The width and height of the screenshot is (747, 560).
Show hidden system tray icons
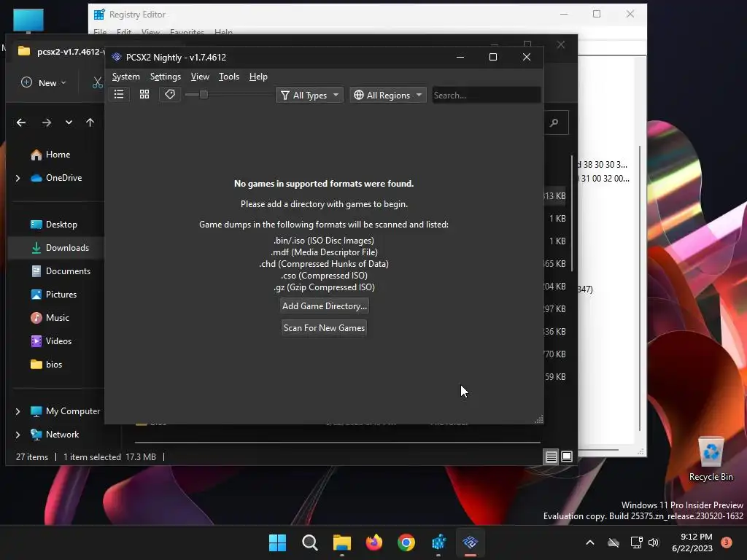tap(589, 542)
